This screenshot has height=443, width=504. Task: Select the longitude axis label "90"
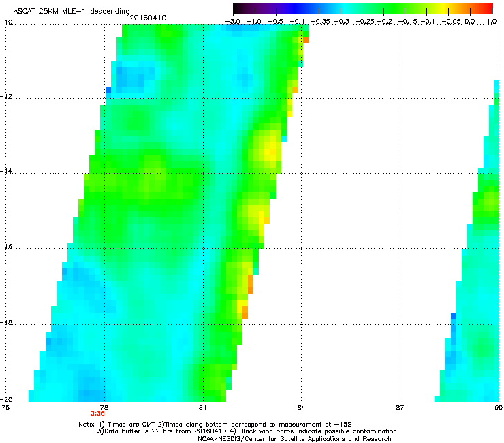499,408
